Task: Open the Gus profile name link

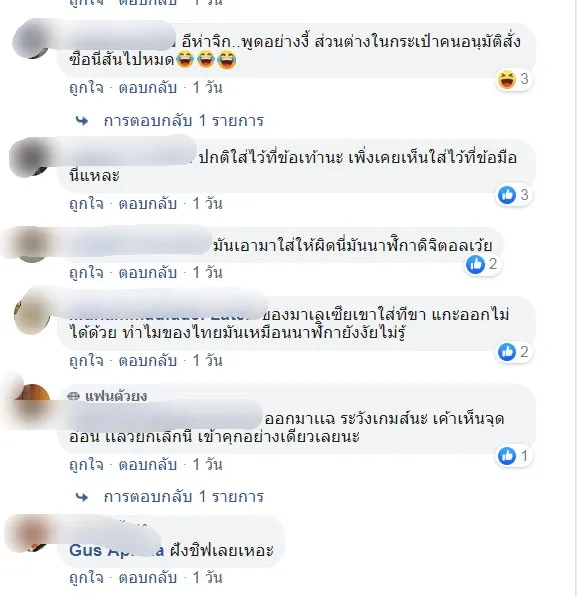Action: pyautogui.click(x=117, y=550)
